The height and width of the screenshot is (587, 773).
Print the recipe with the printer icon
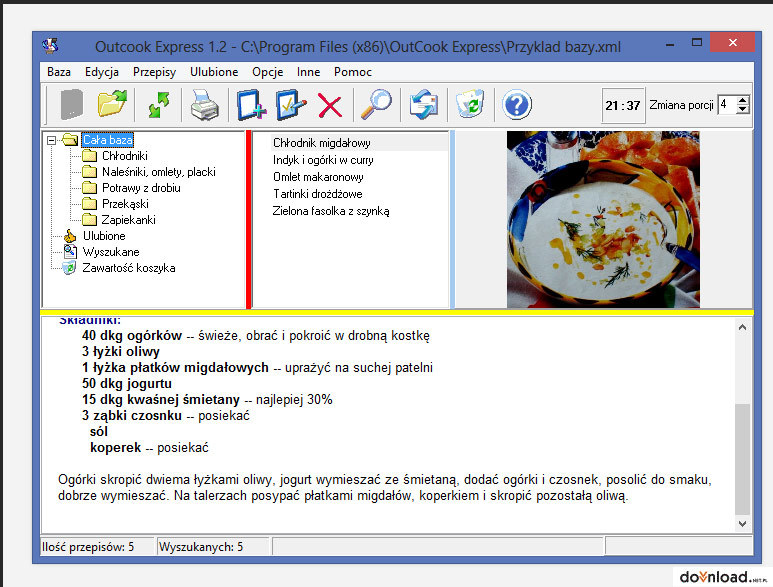coord(205,105)
